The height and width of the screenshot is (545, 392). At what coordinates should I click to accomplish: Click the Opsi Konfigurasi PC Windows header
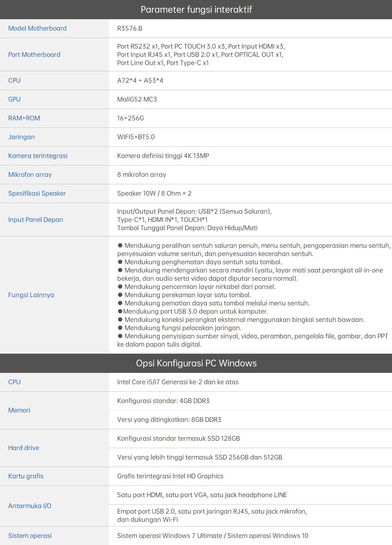pos(196,363)
